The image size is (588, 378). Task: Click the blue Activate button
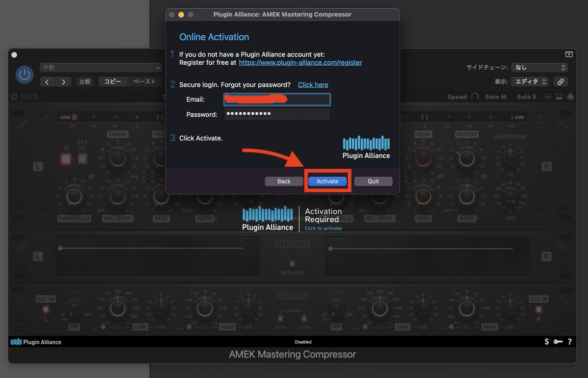click(327, 181)
